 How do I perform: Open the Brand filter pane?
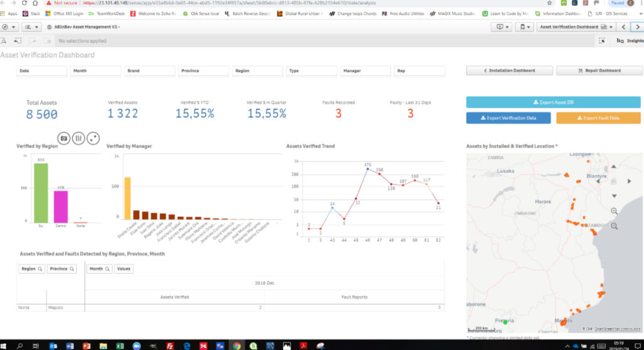click(150, 71)
